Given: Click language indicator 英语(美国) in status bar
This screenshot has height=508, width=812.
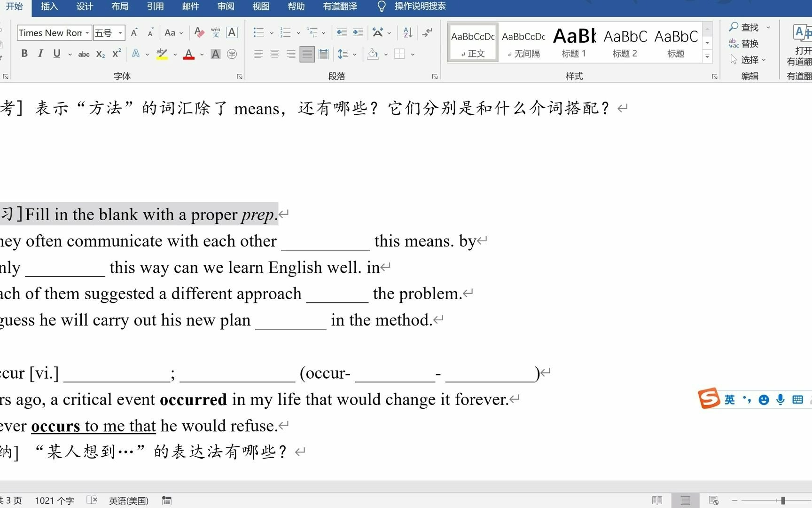Looking at the screenshot, I should pos(129,500).
